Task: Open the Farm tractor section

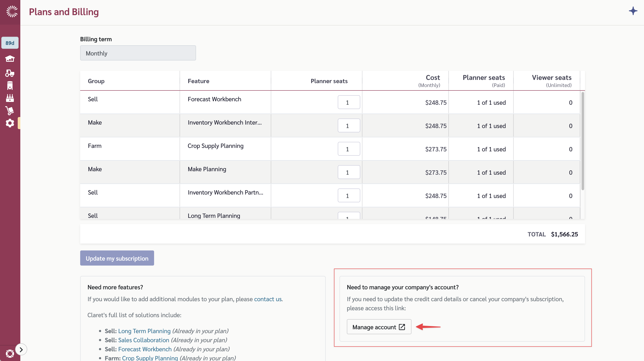Action: click(x=10, y=73)
